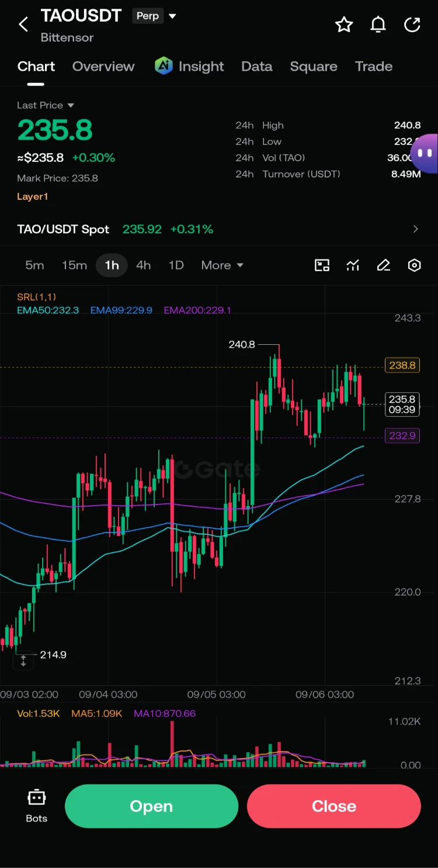Image resolution: width=438 pixels, height=868 pixels.
Task: Select the 15m timeframe
Action: (74, 265)
